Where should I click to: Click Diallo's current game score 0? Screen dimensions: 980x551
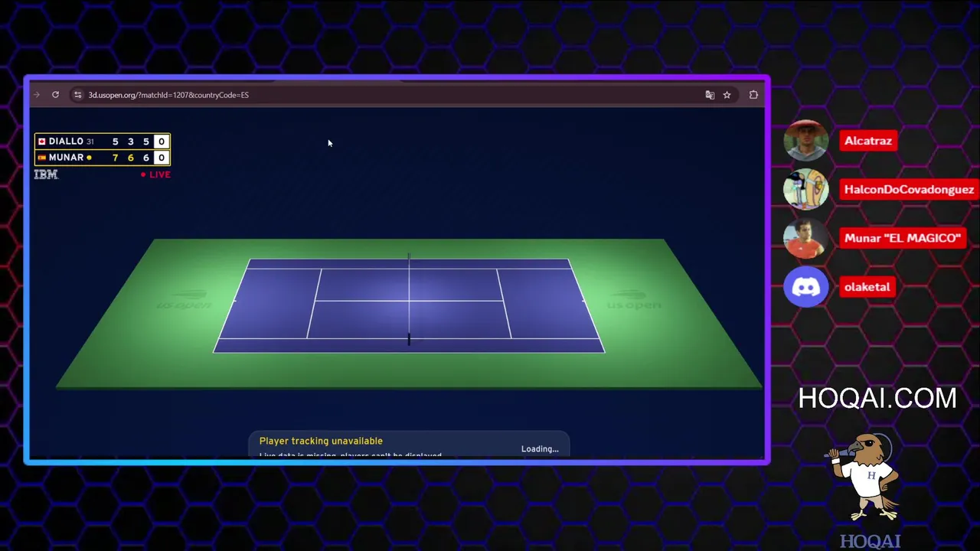click(161, 142)
